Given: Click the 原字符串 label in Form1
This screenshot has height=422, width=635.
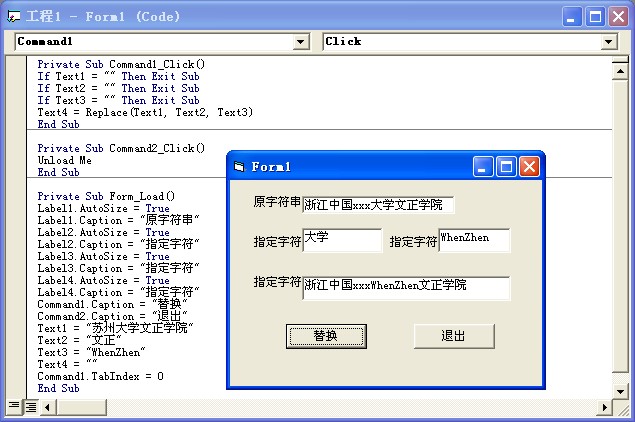Looking at the screenshot, I should click(x=277, y=202).
